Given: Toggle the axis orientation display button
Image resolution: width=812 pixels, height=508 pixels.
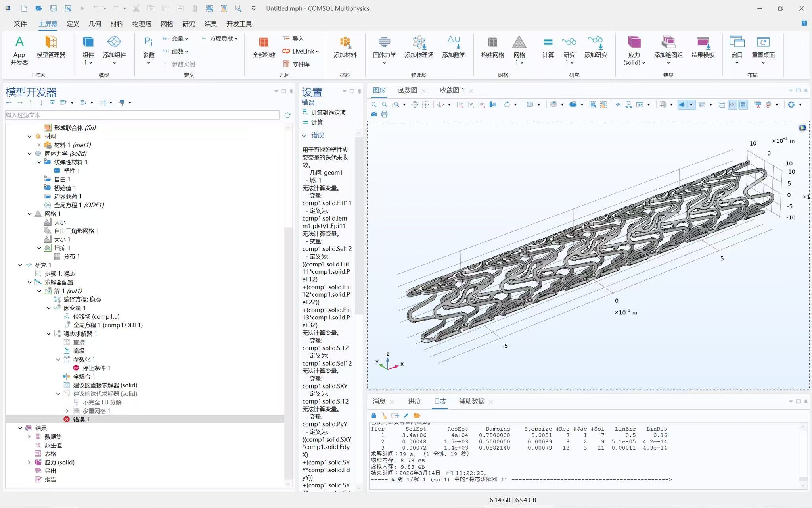Looking at the screenshot, I should (732, 104).
